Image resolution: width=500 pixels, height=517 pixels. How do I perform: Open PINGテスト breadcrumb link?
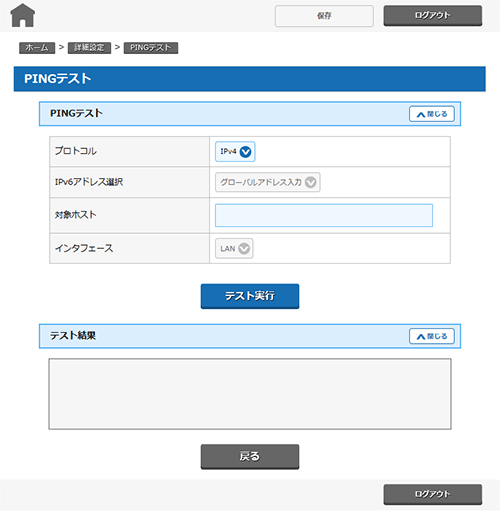[151, 48]
